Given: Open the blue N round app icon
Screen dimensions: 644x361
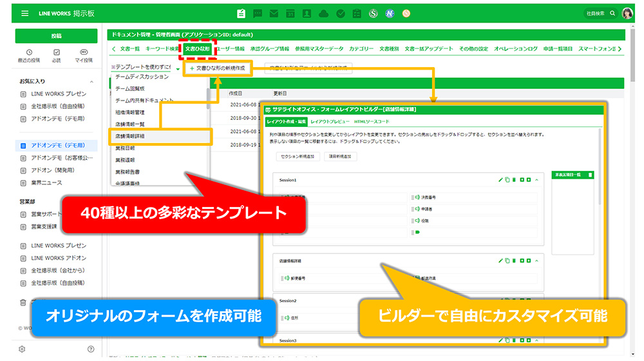Looking at the screenshot, I should pyautogui.click(x=390, y=14).
